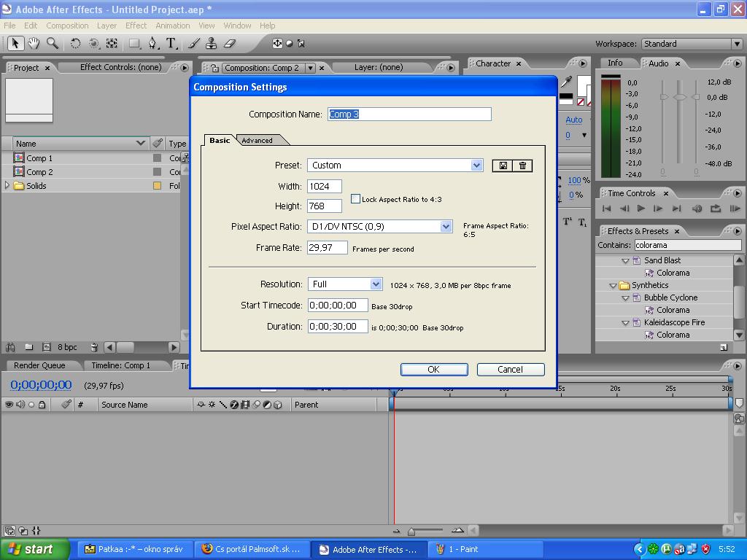Open the Resolution dropdown
The width and height of the screenshot is (747, 560).
tap(376, 284)
